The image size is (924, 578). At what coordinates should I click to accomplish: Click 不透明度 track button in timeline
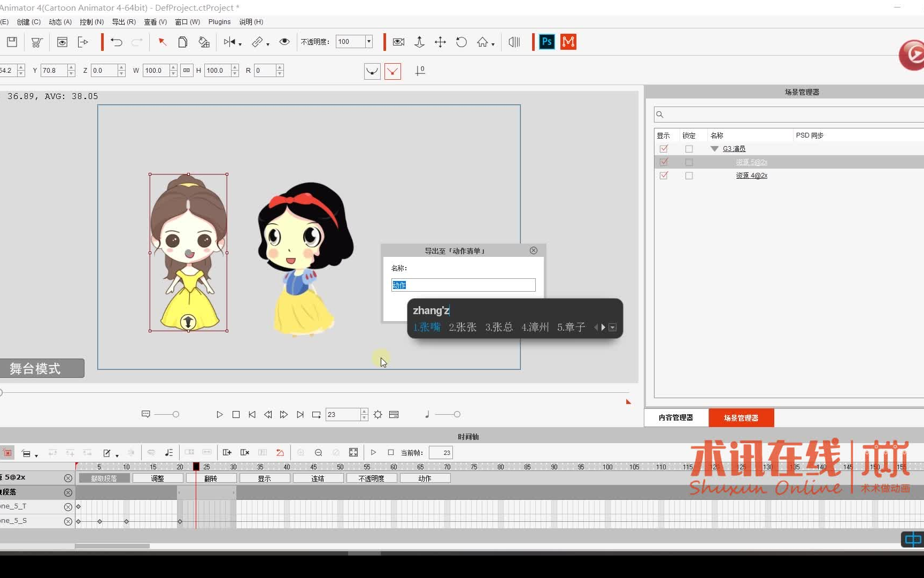372,478
